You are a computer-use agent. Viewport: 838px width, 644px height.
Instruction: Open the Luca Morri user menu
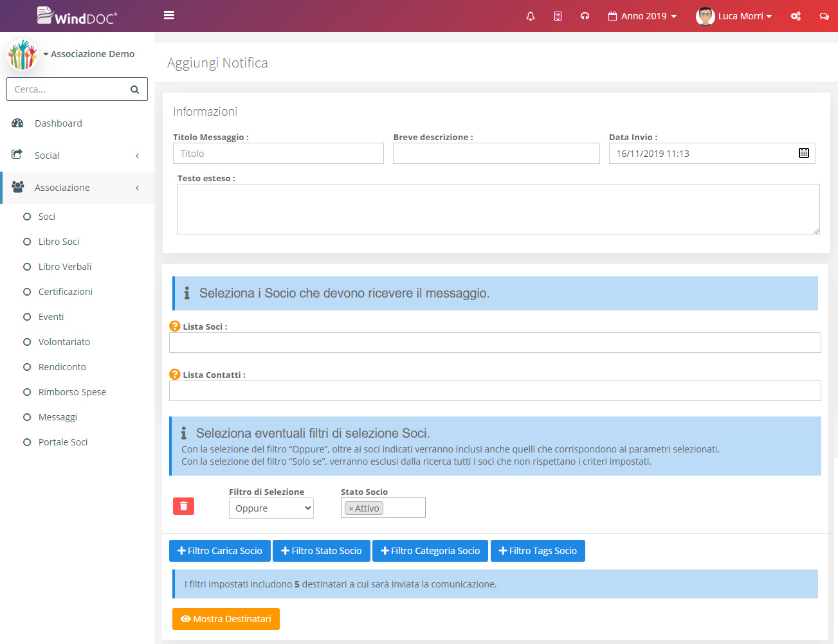[734, 16]
